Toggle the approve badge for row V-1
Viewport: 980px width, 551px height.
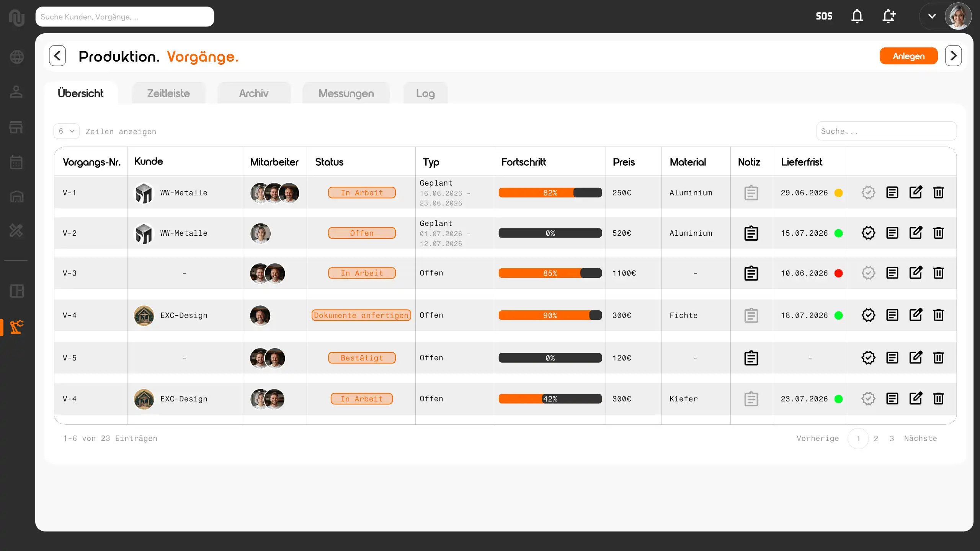(x=868, y=192)
